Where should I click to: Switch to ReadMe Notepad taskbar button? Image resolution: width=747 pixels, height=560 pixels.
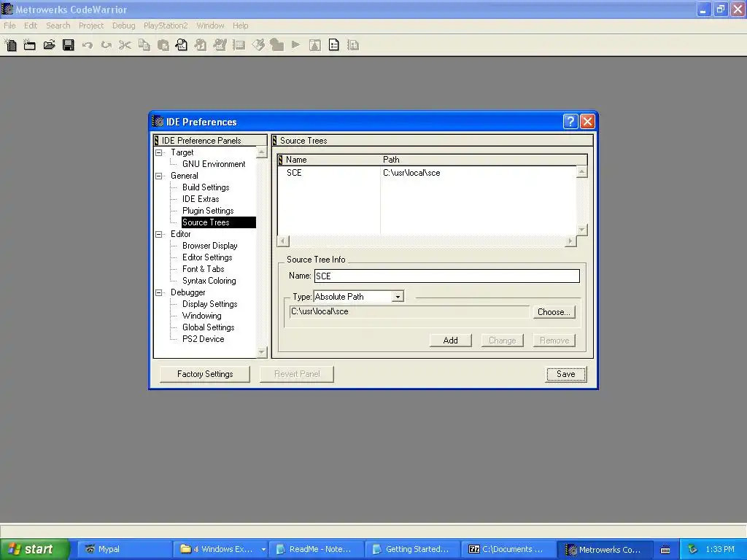click(x=317, y=550)
